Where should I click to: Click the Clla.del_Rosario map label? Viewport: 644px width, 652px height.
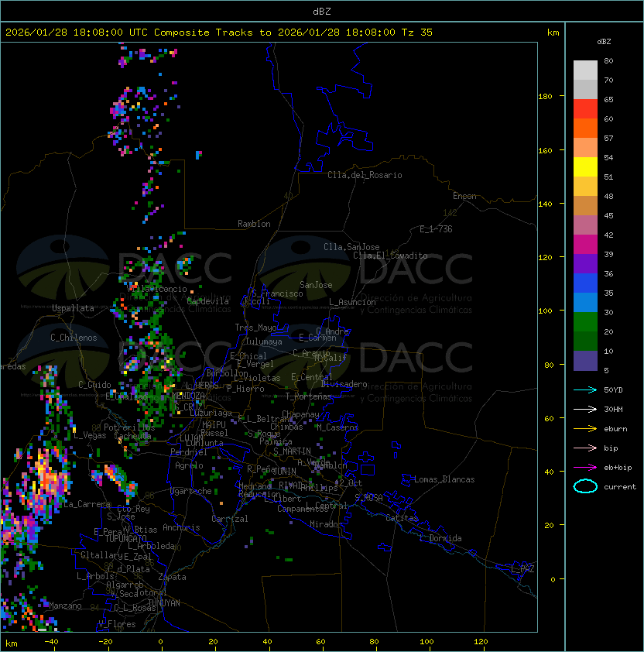[x=365, y=175]
